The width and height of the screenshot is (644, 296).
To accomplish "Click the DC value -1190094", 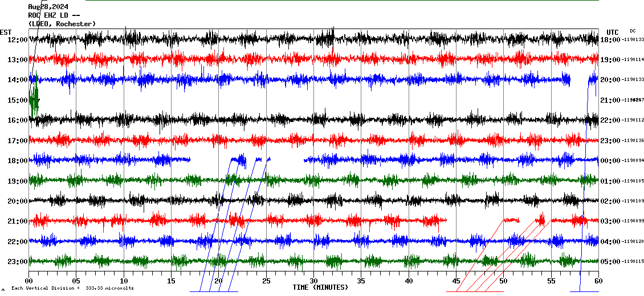I will pos(633,161).
